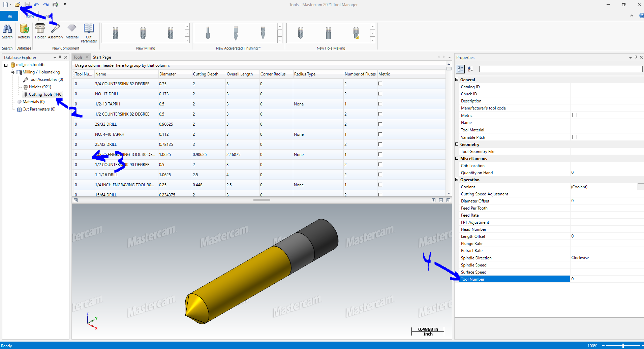
Task: Select first tool in New Accelerated Finishing gallery
Action: [x=208, y=33]
